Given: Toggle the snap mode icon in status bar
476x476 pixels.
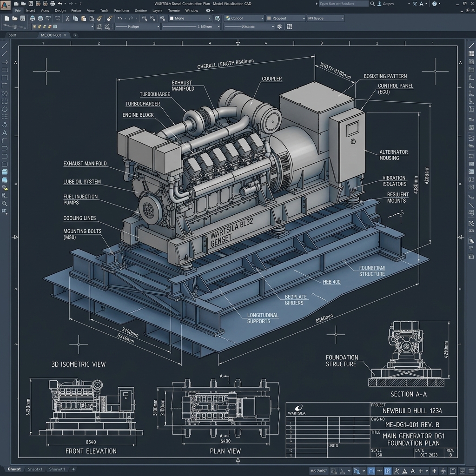Looking at the screenshot, I should (342, 471).
